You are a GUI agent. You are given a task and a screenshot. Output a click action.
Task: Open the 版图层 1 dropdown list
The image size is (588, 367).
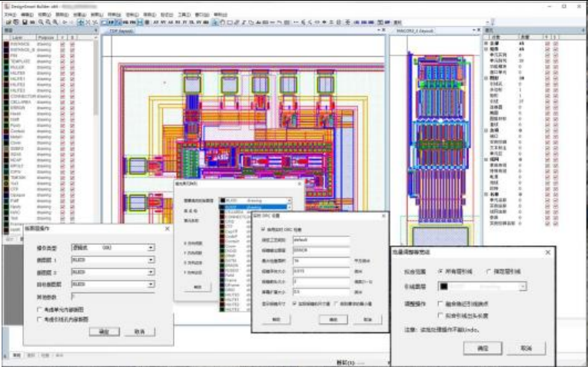[151, 261]
